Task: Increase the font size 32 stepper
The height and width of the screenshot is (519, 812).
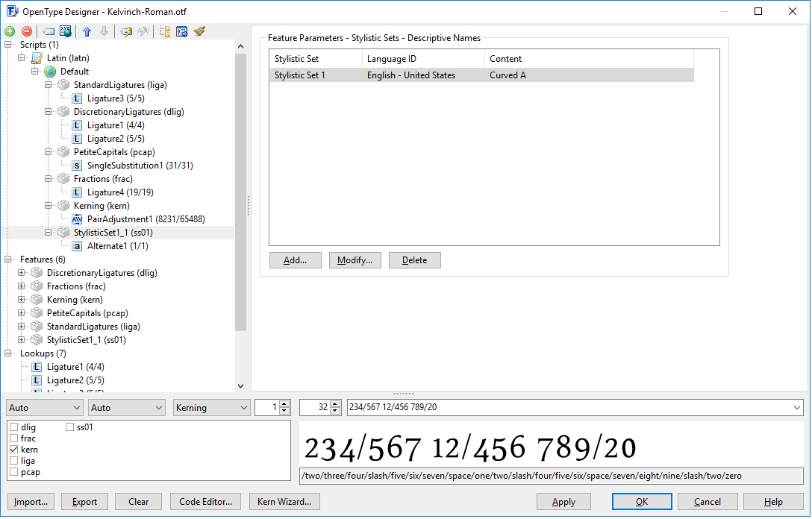Action: pos(335,404)
